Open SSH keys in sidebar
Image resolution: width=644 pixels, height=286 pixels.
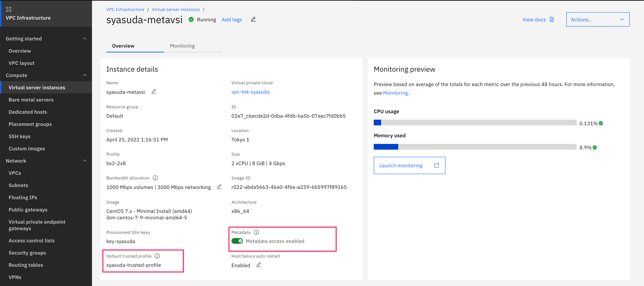[20, 137]
